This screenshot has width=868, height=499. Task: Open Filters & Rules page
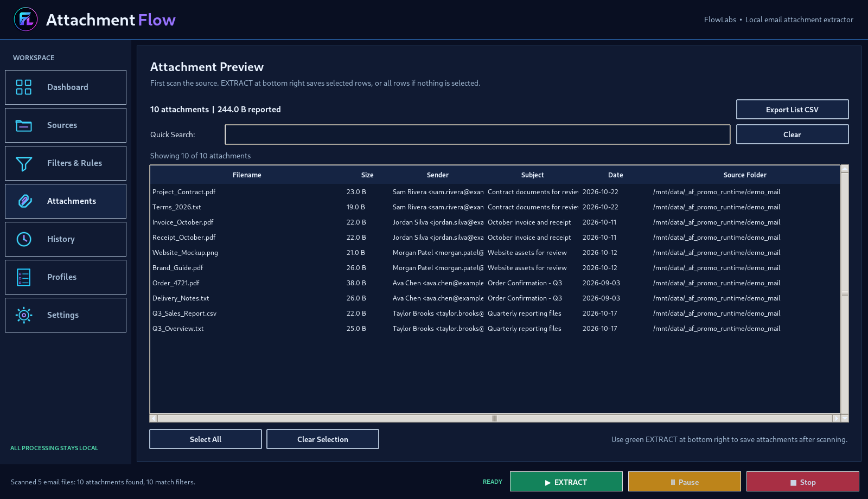pyautogui.click(x=66, y=163)
